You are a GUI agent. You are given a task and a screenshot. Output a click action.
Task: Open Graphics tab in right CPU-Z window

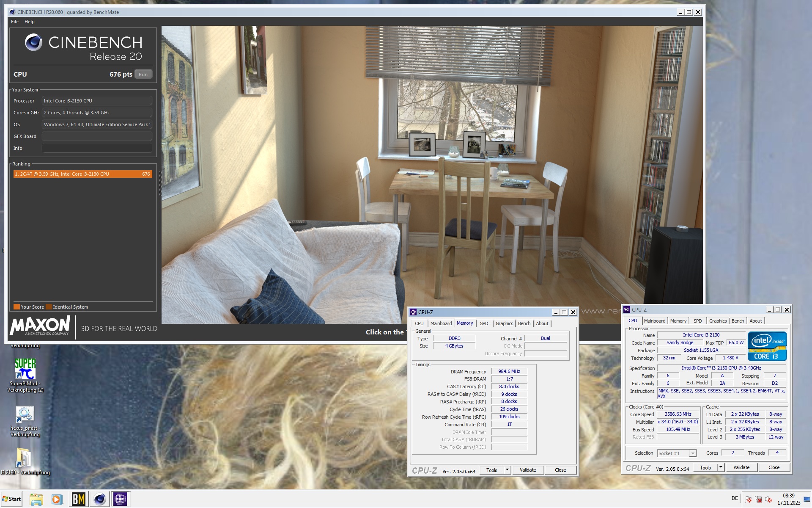(x=718, y=321)
